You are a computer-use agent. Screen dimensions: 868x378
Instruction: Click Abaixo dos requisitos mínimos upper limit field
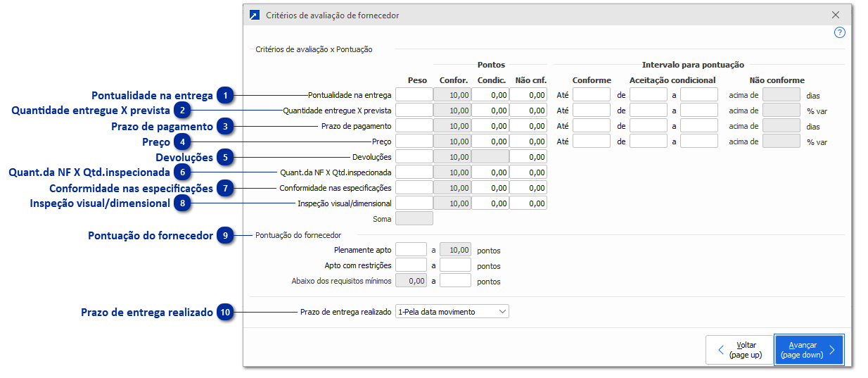pyautogui.click(x=455, y=280)
